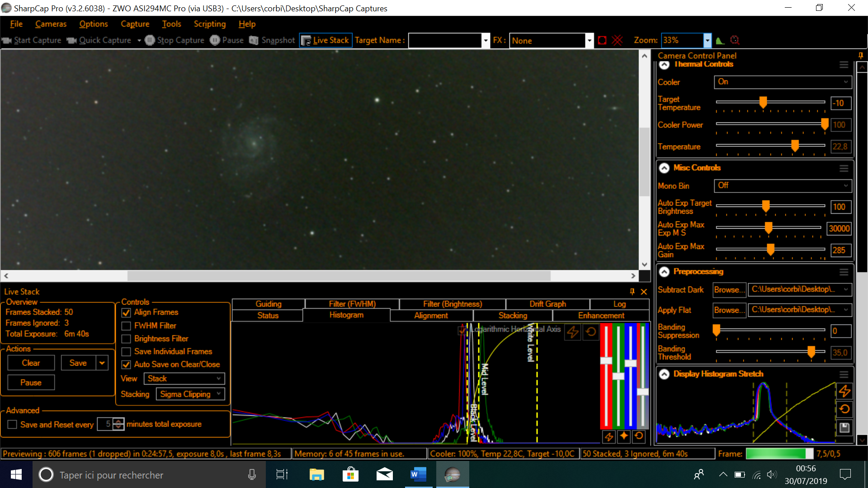The height and width of the screenshot is (488, 868).
Task: Open the Cooler On dropdown
Action: click(x=783, y=82)
